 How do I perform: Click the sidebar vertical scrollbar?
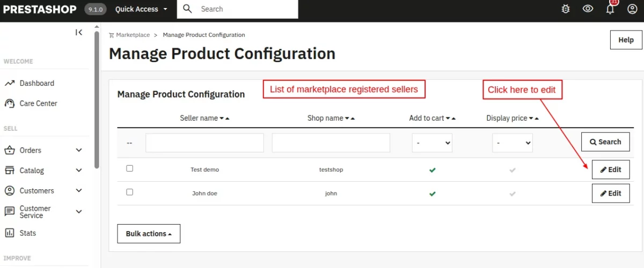click(97, 99)
